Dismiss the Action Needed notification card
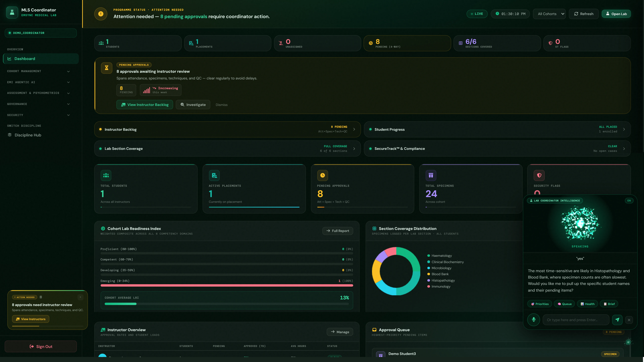This screenshot has width=644, height=362. 80,297
